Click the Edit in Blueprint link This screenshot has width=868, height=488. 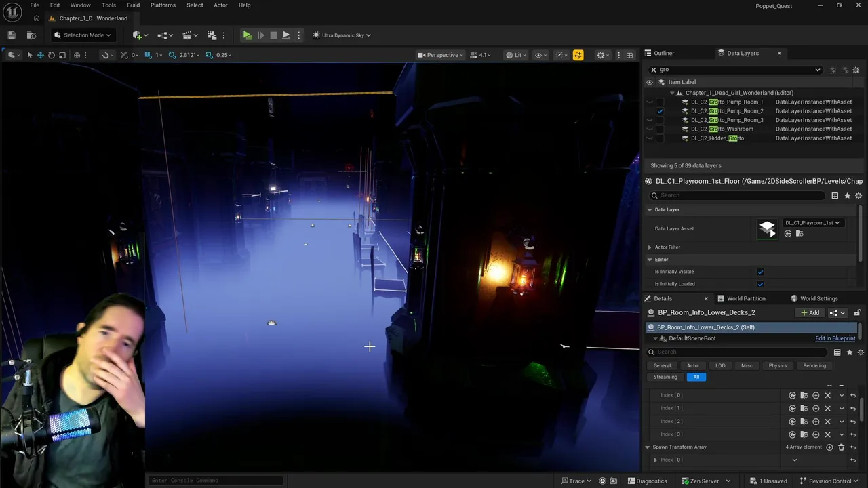tap(835, 338)
